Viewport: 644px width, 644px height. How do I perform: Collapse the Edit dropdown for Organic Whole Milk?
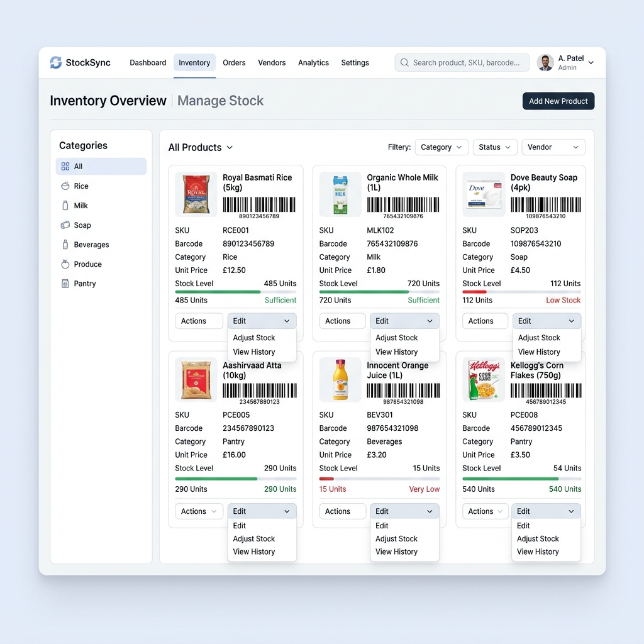(404, 321)
